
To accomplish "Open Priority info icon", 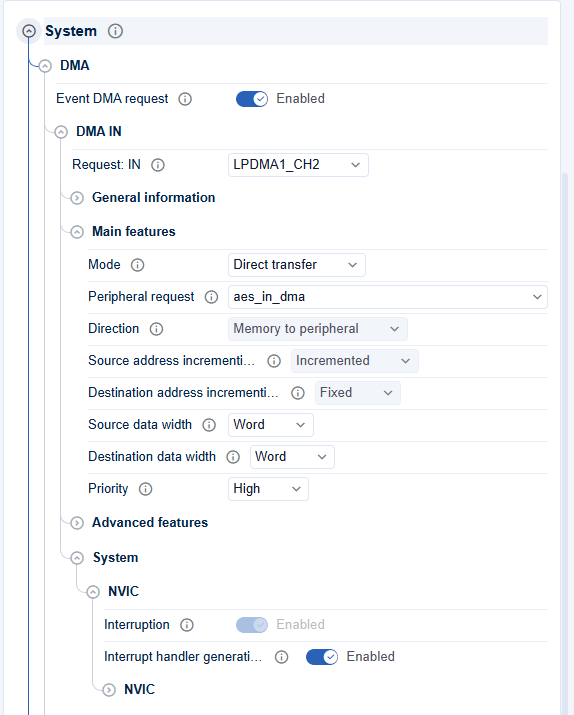I will (x=145, y=489).
